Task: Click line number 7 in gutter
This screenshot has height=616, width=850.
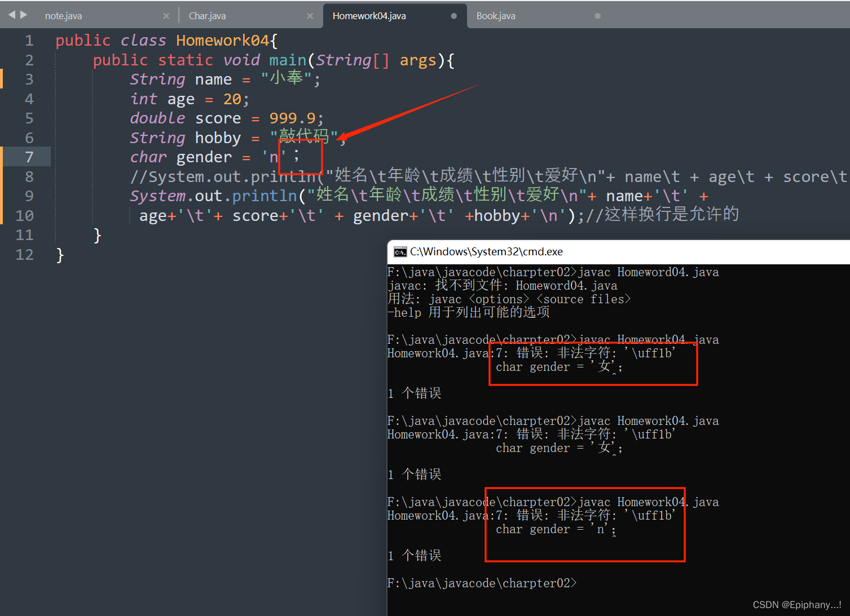Action: coord(29,157)
